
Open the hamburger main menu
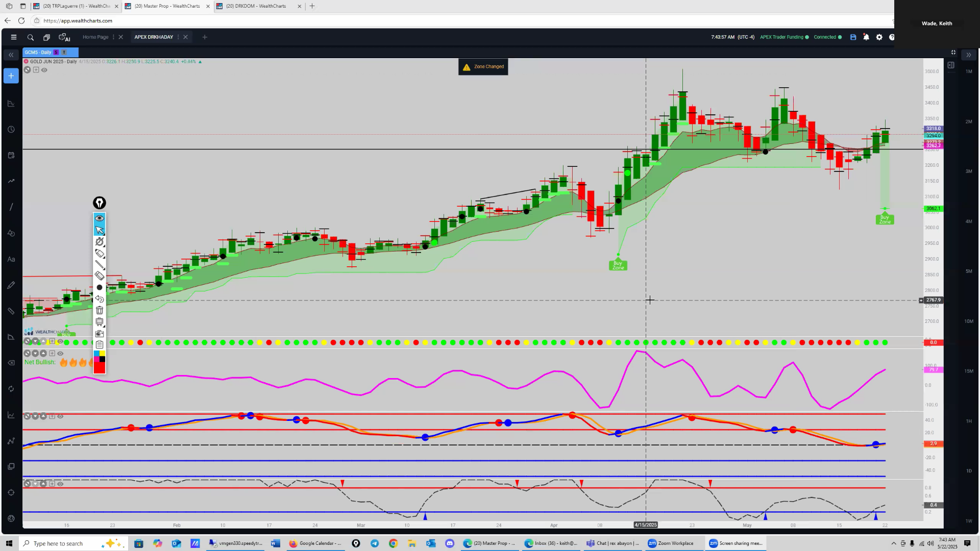click(x=14, y=37)
